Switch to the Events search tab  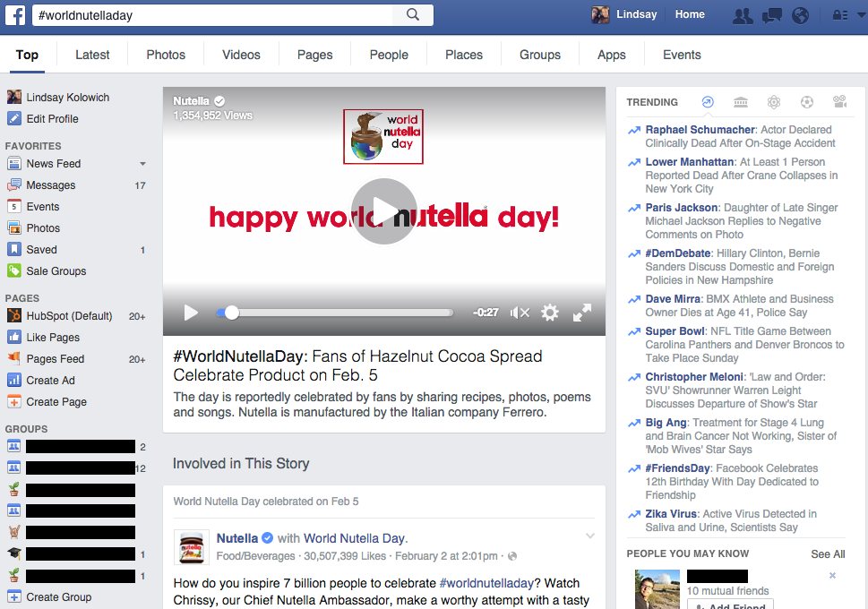coord(682,55)
